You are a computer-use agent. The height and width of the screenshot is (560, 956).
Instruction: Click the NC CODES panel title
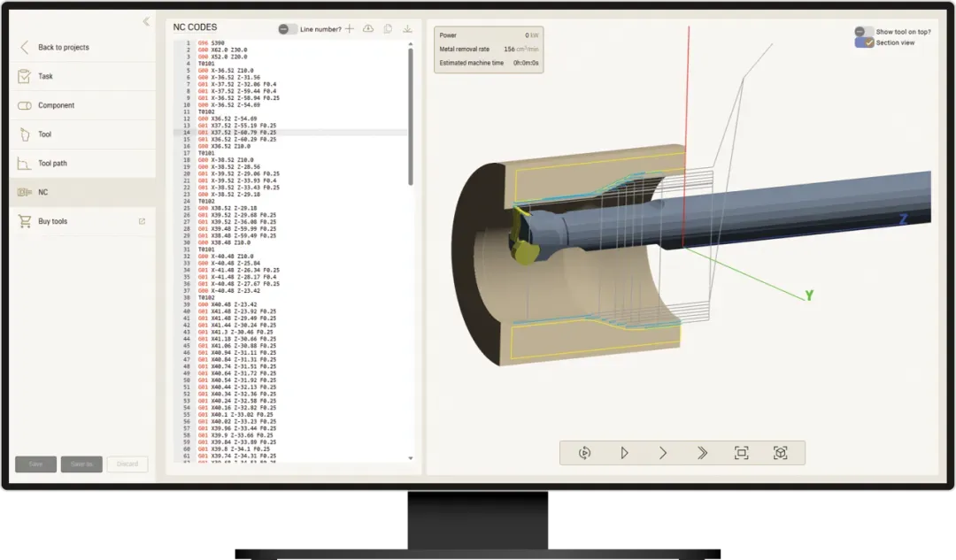(x=195, y=27)
